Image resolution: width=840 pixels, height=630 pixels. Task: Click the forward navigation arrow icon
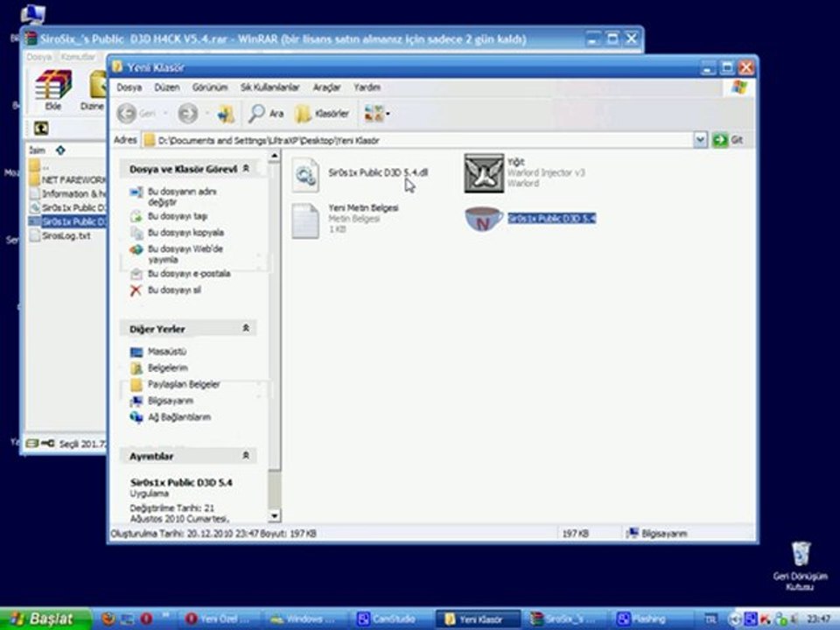[188, 114]
